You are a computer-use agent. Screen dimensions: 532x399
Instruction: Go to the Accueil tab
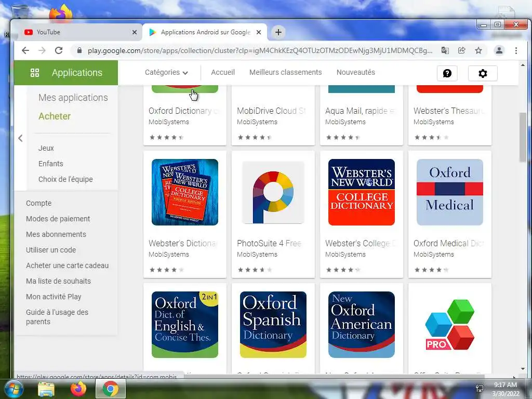pyautogui.click(x=223, y=72)
